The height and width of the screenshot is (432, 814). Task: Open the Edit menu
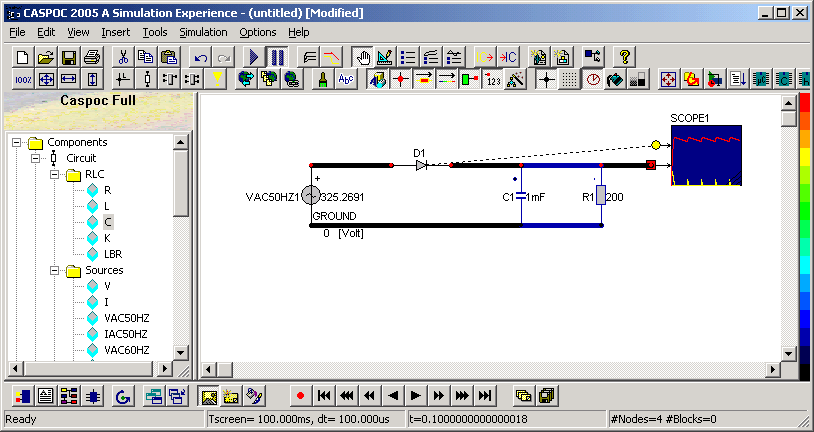tap(46, 32)
